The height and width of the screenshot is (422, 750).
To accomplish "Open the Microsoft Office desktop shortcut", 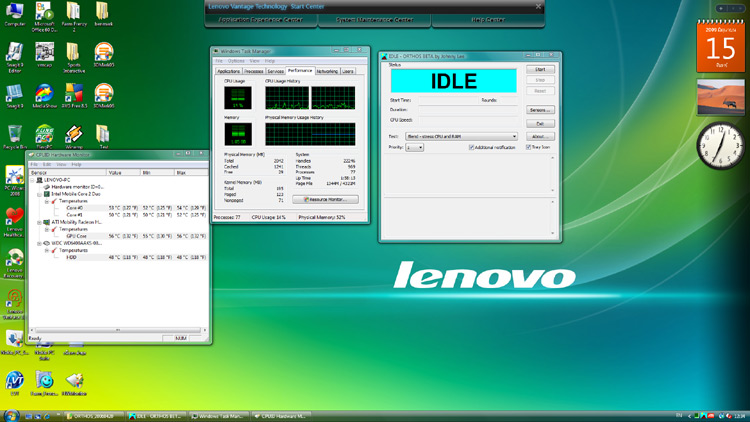I will [x=44, y=17].
